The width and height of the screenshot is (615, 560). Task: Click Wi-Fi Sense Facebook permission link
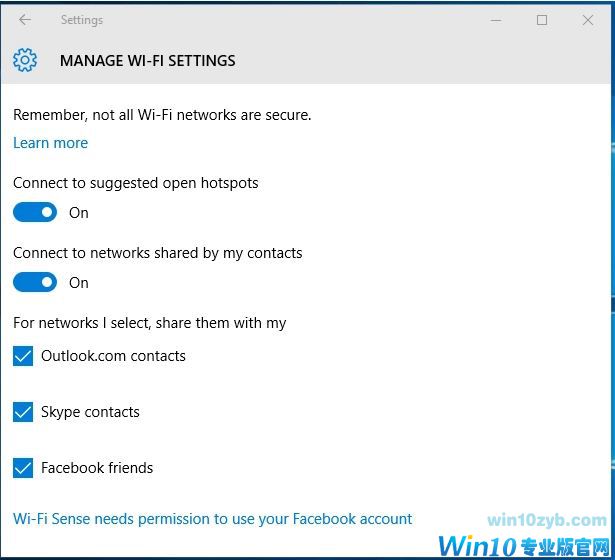click(x=212, y=519)
